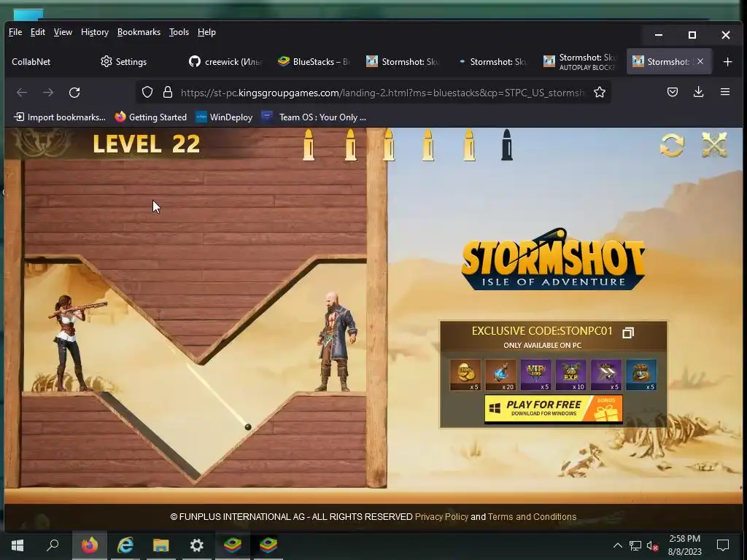The width and height of the screenshot is (747, 560).
Task: Click the site security padlock icon
Action: [168, 92]
